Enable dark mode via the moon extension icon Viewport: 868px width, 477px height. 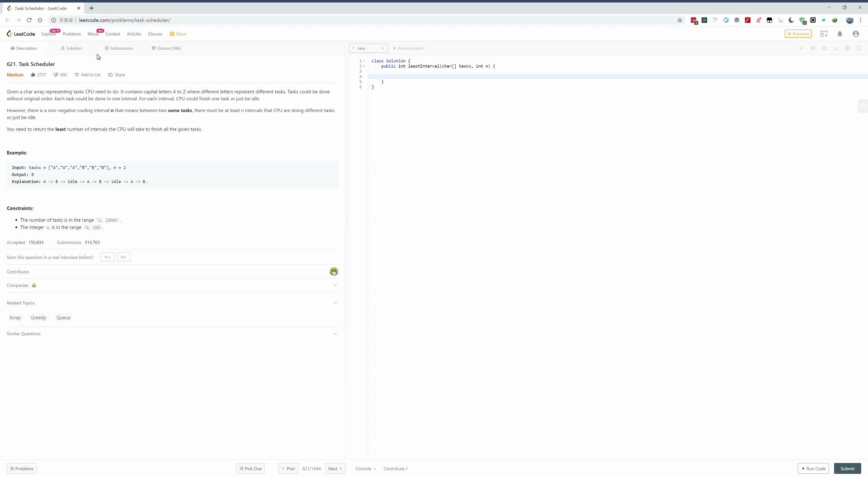point(791,20)
